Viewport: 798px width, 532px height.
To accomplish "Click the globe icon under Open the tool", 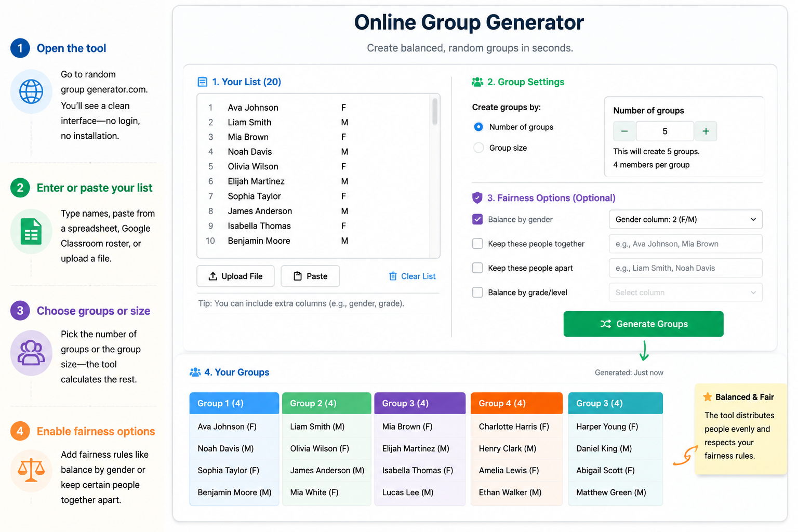I will tap(31, 92).
